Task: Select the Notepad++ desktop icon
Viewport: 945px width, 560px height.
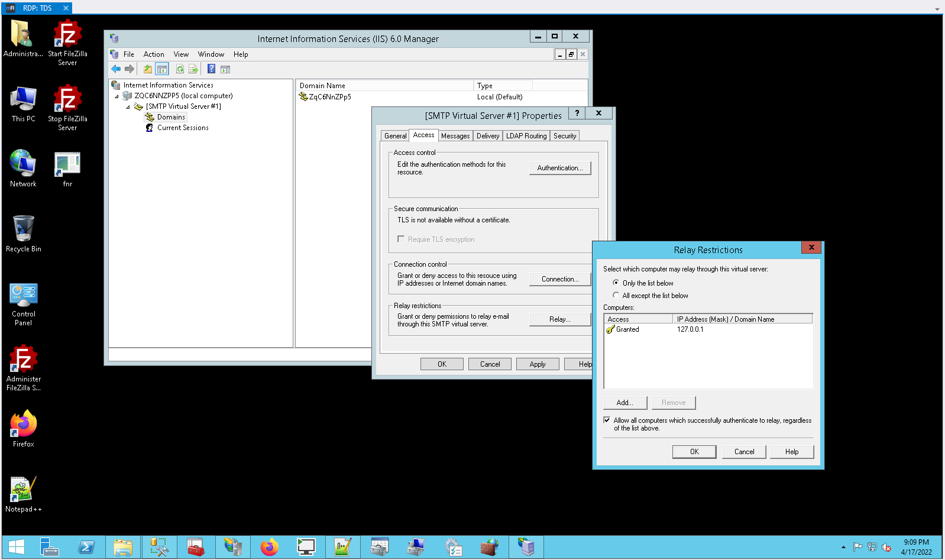Action: click(x=24, y=493)
